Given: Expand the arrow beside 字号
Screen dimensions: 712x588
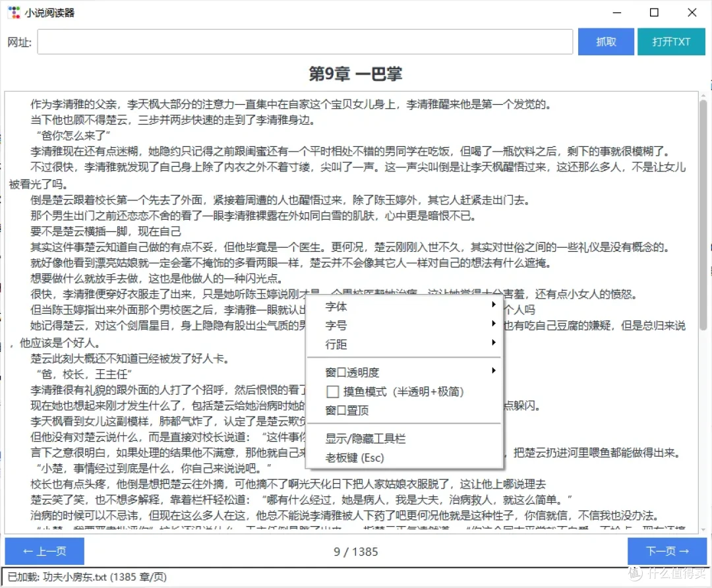Looking at the screenshot, I should 494,323.
